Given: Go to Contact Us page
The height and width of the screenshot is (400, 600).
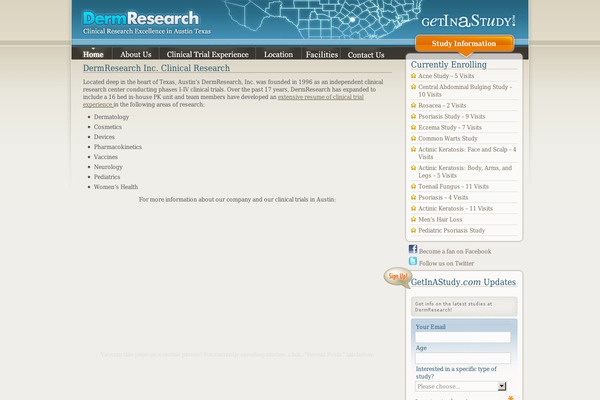Looking at the screenshot, I should (x=366, y=55).
